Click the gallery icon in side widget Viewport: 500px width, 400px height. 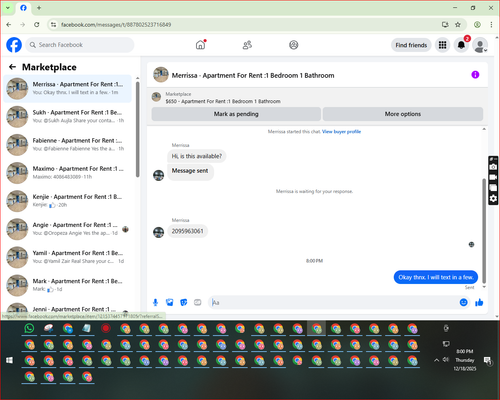(x=493, y=188)
